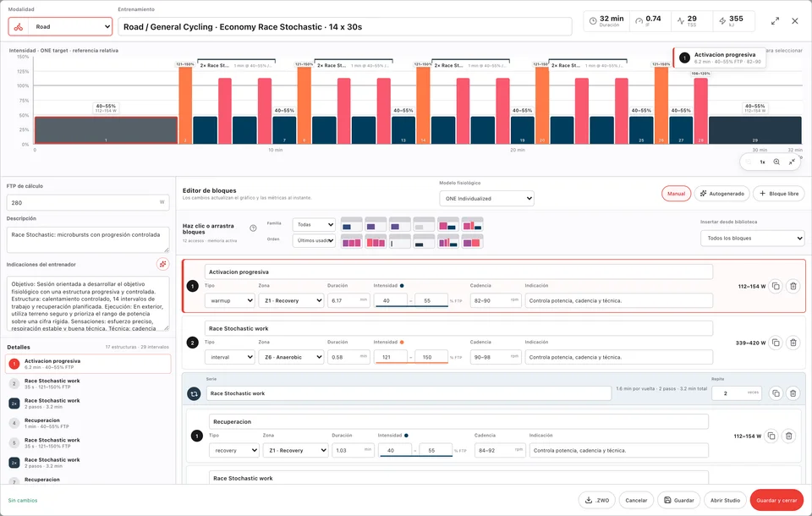
Task: Expand the workout editor to fullscreen
Action: (x=775, y=21)
